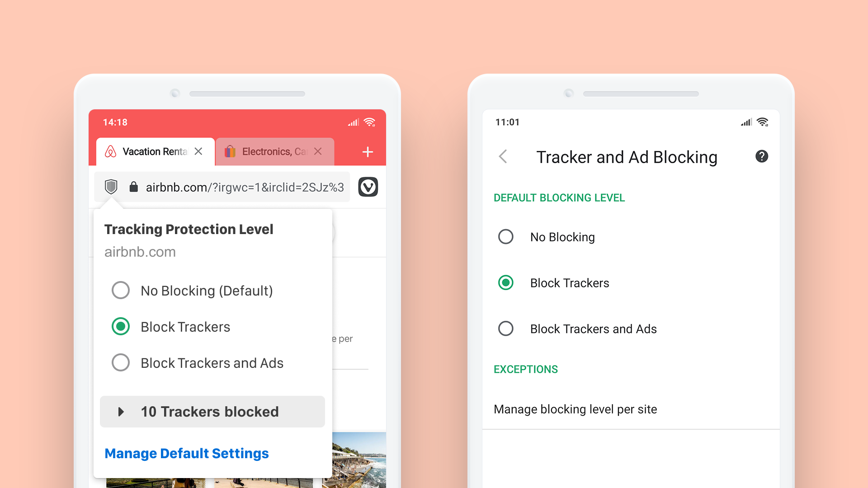Click the add new tab plus icon
The height and width of the screenshot is (488, 868).
368,151
